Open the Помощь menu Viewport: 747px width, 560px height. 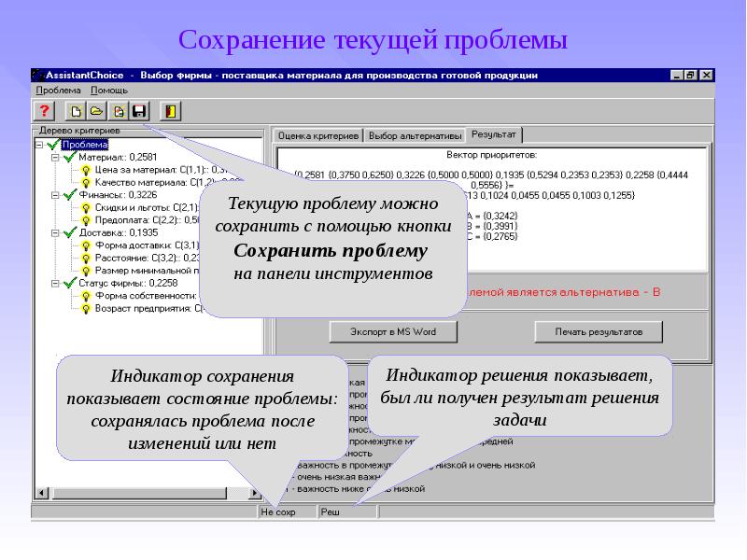coord(109,90)
